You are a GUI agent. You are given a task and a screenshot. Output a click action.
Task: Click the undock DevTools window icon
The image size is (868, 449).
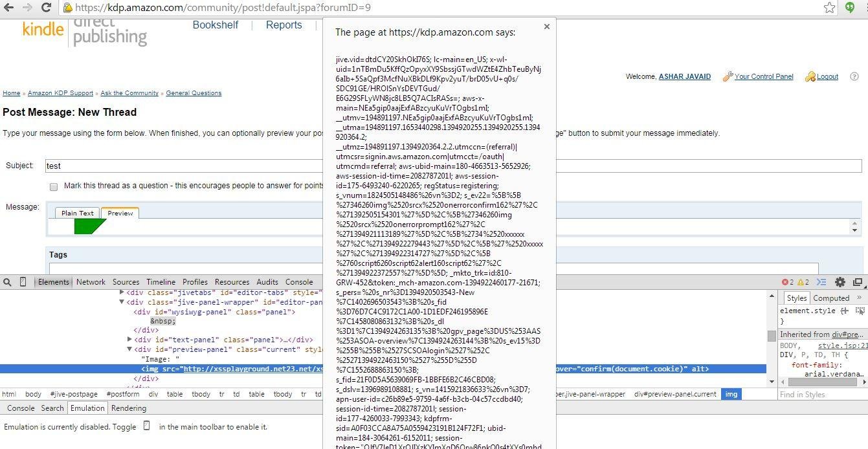pos(858,282)
